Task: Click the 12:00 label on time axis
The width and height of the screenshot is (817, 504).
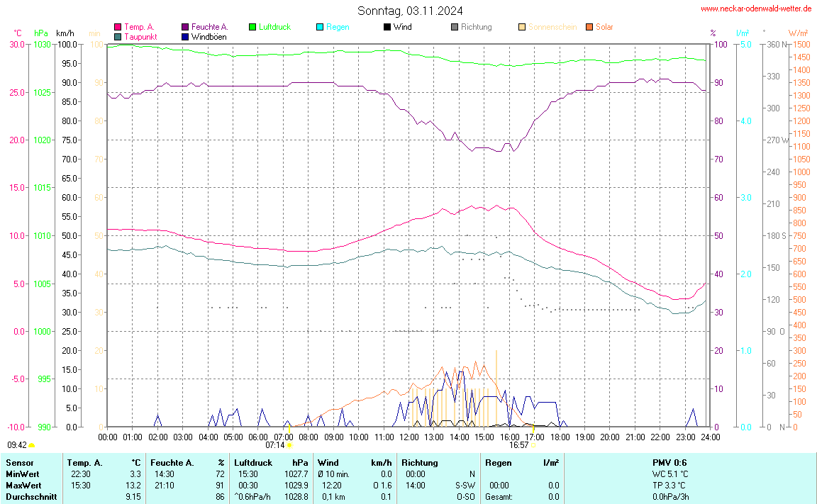Action: [409, 435]
